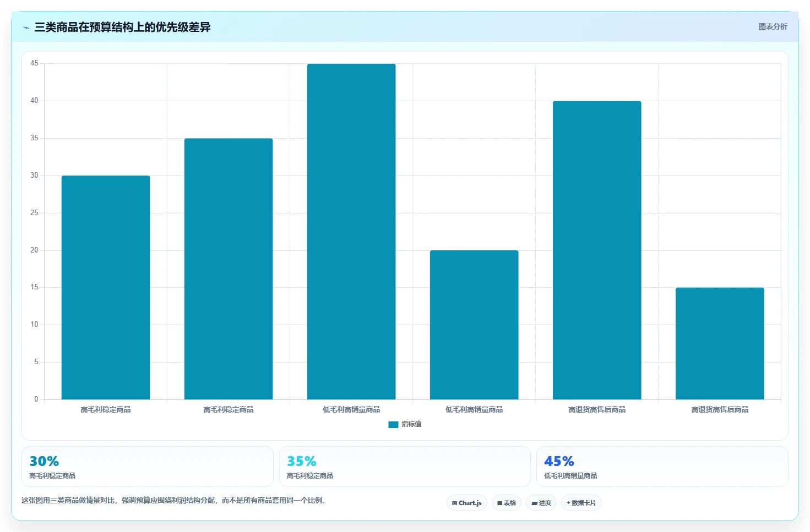Click the y-axis tick label 5
810x532 pixels.
36,362
